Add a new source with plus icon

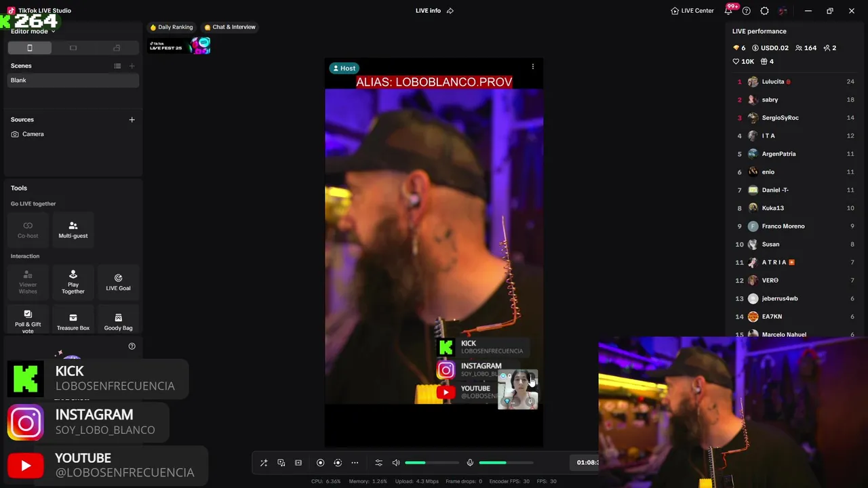click(132, 119)
